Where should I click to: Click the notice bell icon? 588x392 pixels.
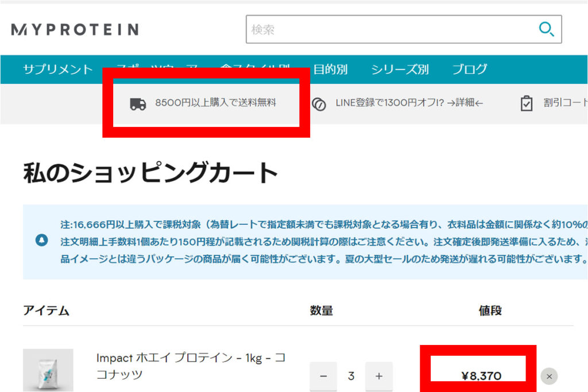pos(41,240)
